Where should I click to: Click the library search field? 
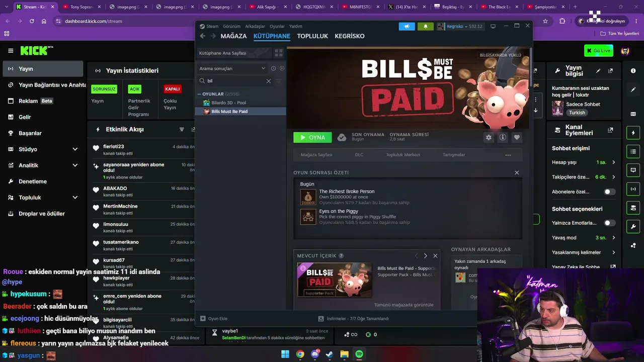click(234, 81)
